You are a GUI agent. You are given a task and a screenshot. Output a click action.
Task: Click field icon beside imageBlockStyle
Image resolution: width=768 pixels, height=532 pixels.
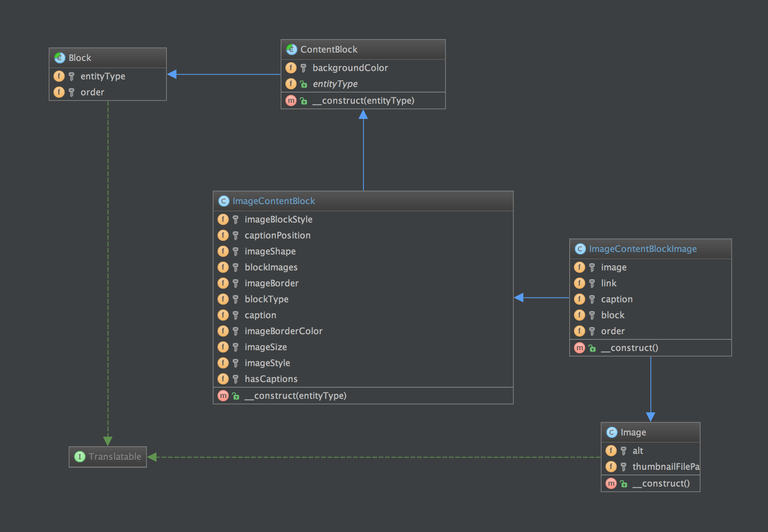click(223, 219)
